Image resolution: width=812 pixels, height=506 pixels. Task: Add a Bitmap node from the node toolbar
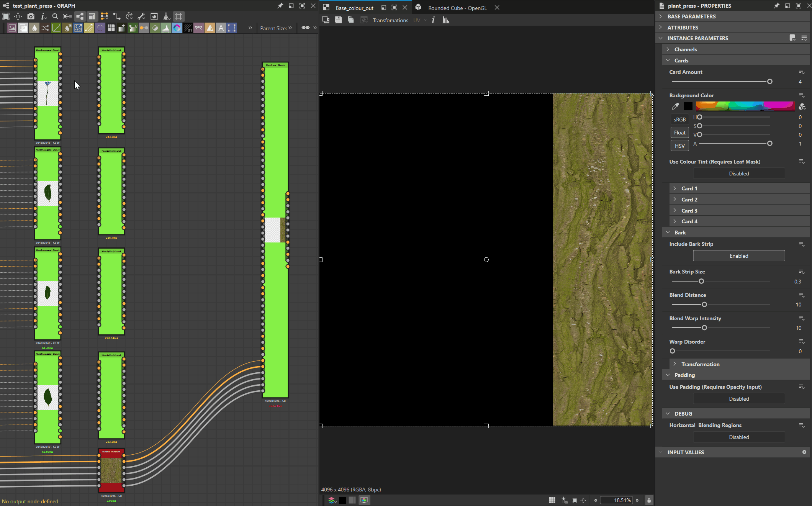12,28
